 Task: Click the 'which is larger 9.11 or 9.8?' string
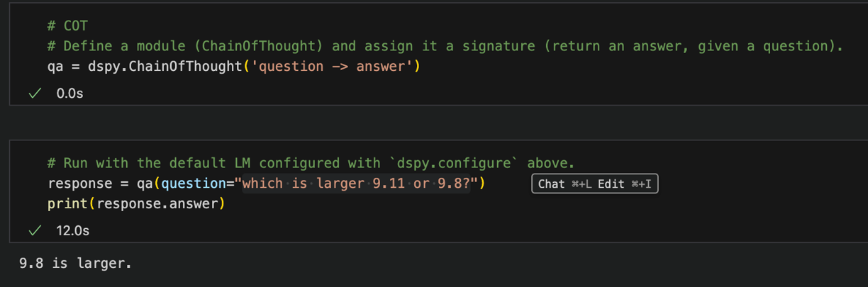click(362, 184)
